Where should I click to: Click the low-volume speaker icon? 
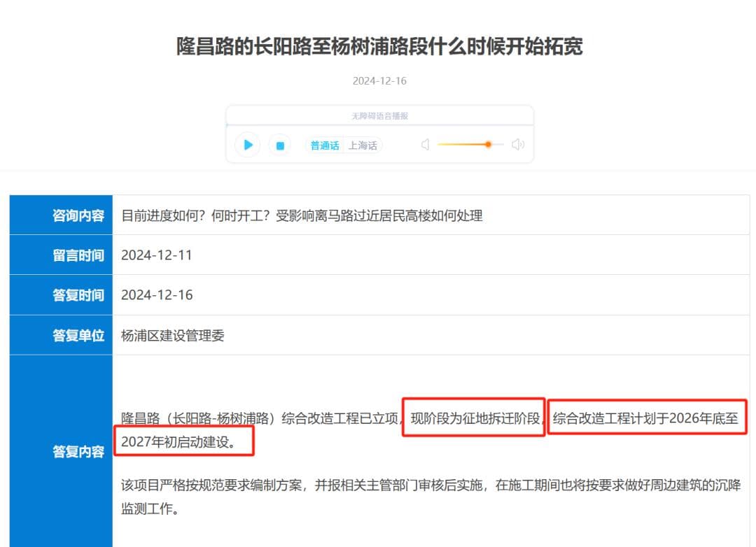point(425,145)
